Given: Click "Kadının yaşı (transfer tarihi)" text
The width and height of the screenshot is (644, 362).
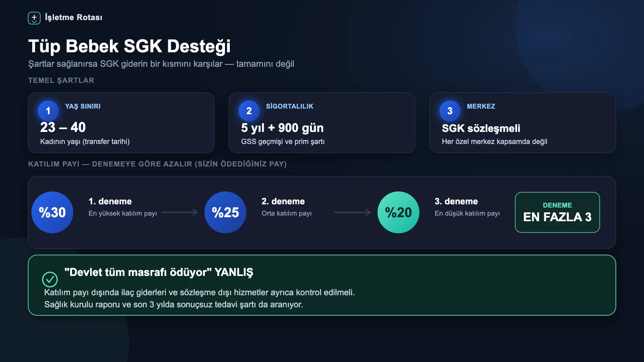Looking at the screenshot, I should coord(85,142).
